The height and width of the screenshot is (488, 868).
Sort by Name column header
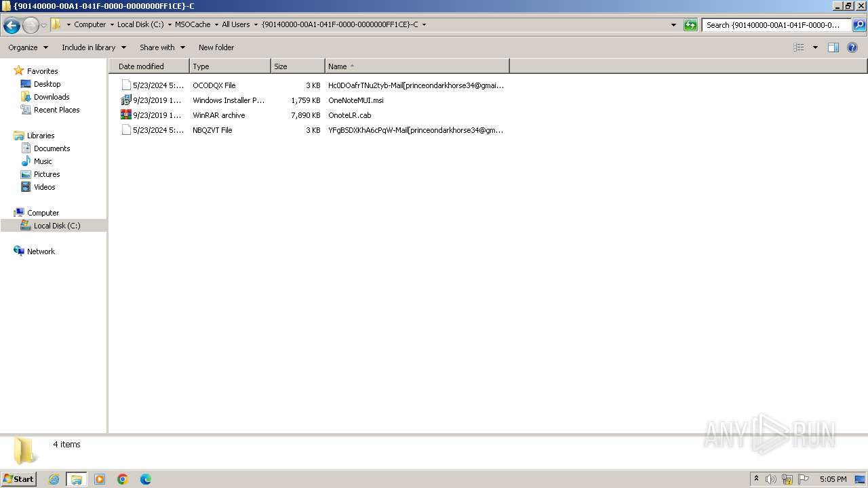(x=417, y=66)
